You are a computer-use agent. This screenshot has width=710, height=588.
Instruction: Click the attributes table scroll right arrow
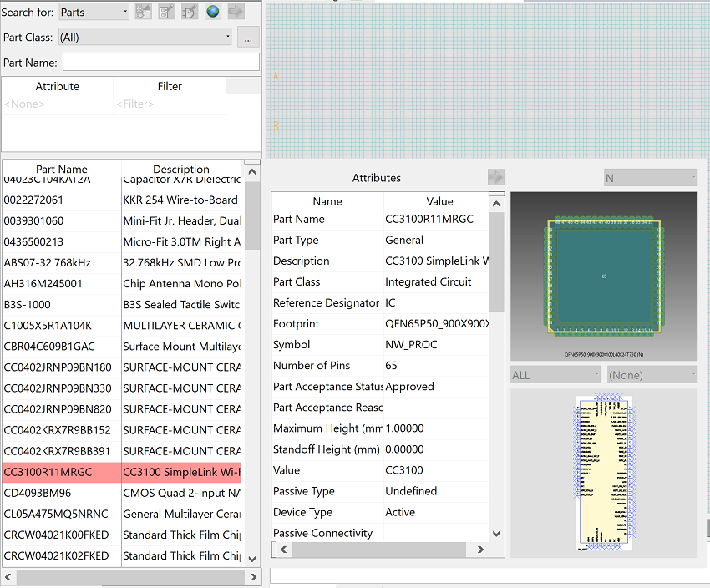coord(480,550)
